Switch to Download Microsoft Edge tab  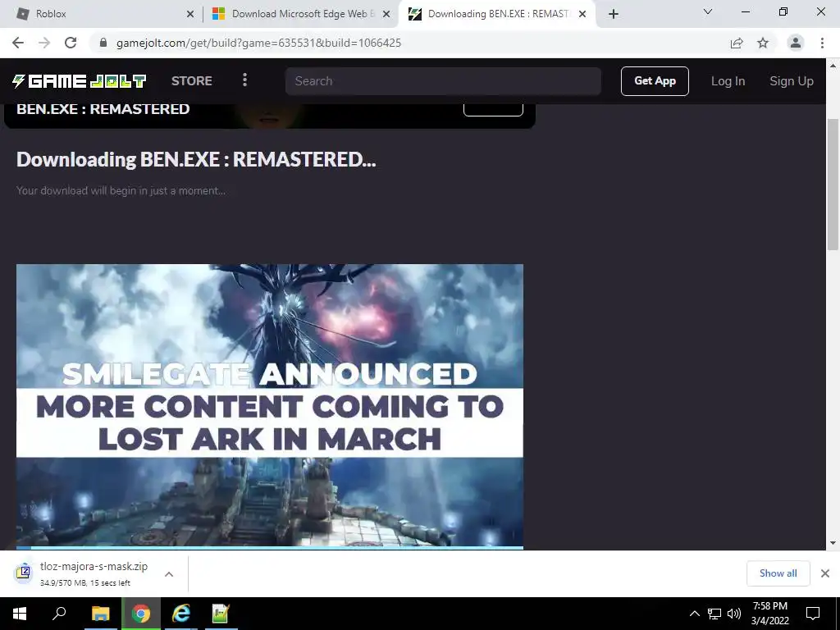point(300,14)
